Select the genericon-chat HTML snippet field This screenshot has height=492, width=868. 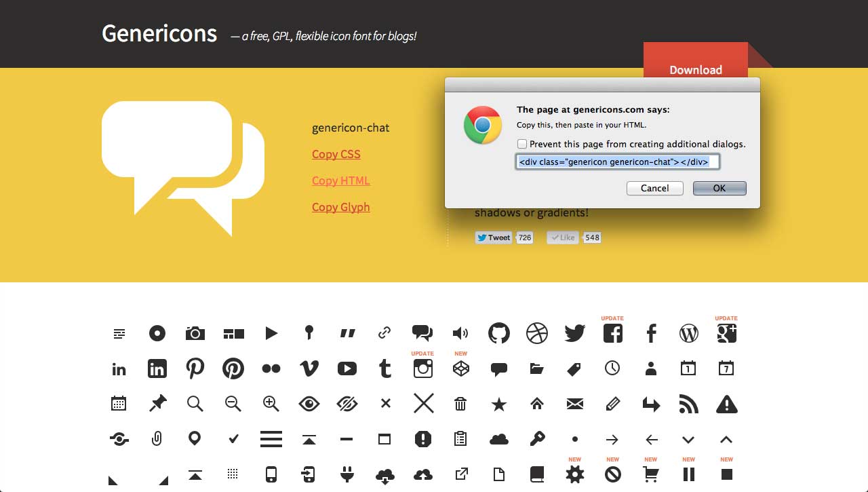617,162
